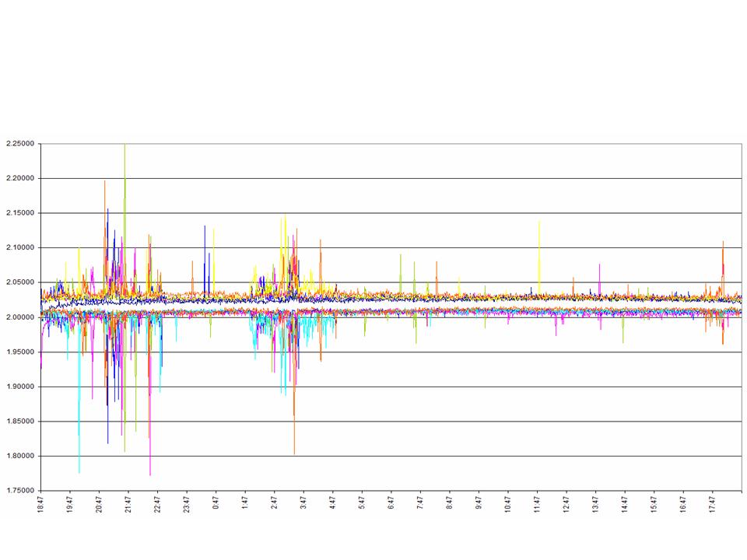Click the 4:47 time axis label
The image size is (747, 560).
point(332,502)
